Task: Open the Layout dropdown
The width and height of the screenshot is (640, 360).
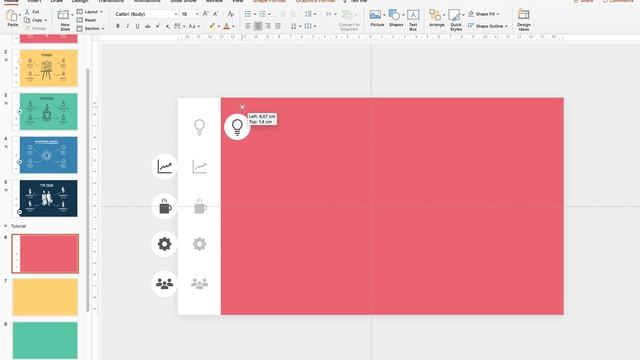Action: tap(89, 12)
